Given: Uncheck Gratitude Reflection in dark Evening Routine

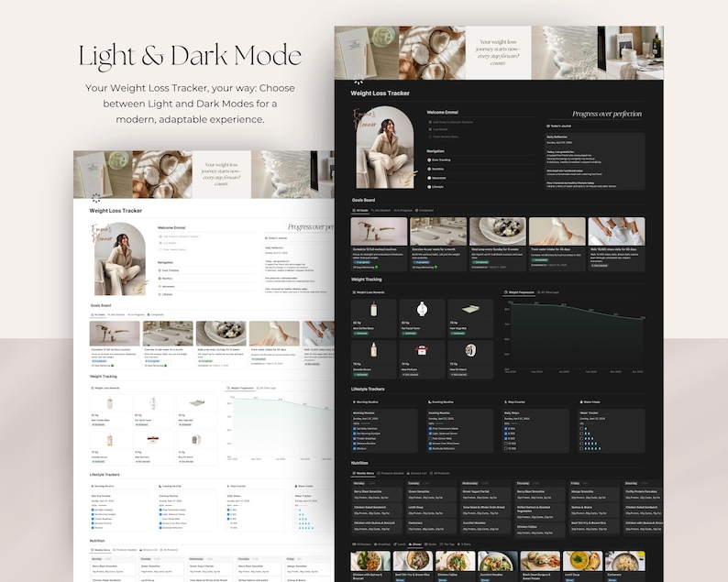Looking at the screenshot, I should pos(430,448).
